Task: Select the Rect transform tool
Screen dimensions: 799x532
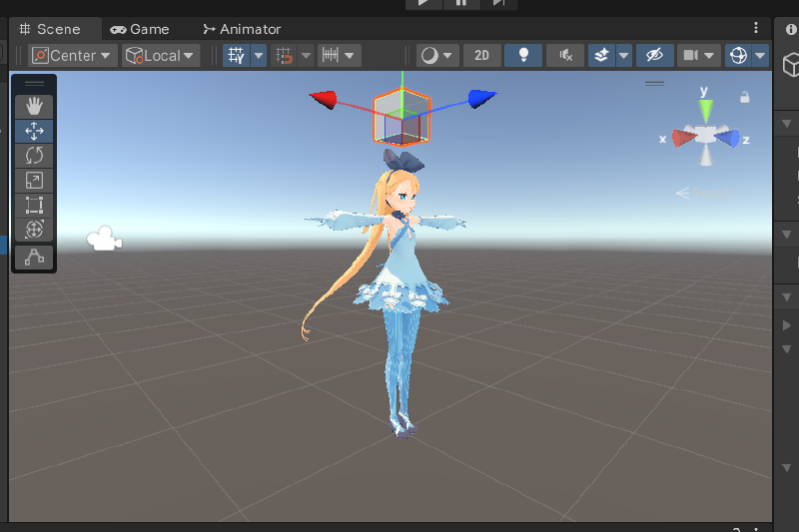Action: coord(34,206)
